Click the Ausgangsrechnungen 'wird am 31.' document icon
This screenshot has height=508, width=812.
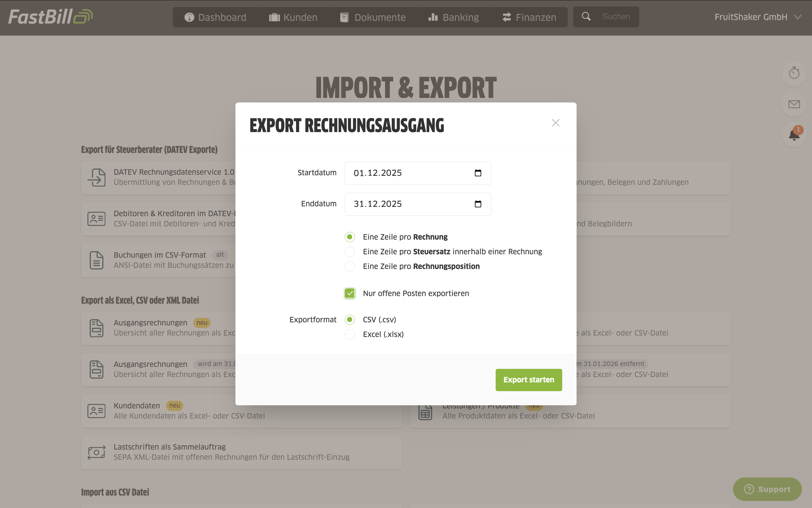pos(97,369)
